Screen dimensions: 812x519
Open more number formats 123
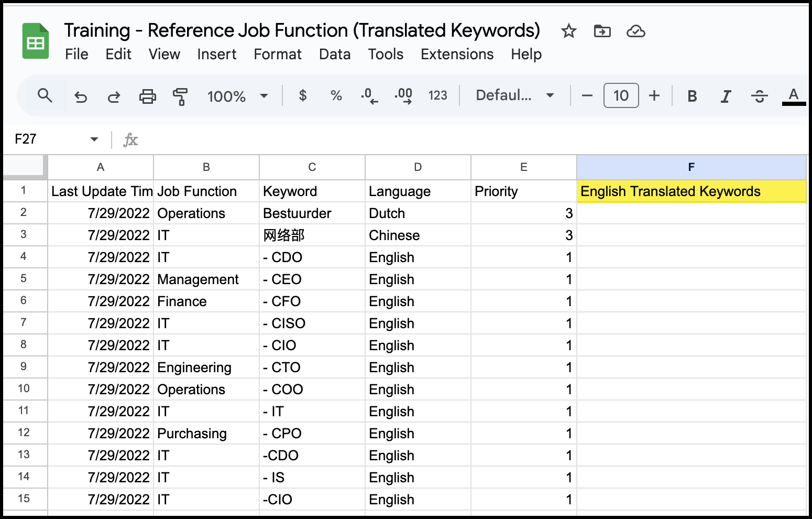pyautogui.click(x=437, y=95)
